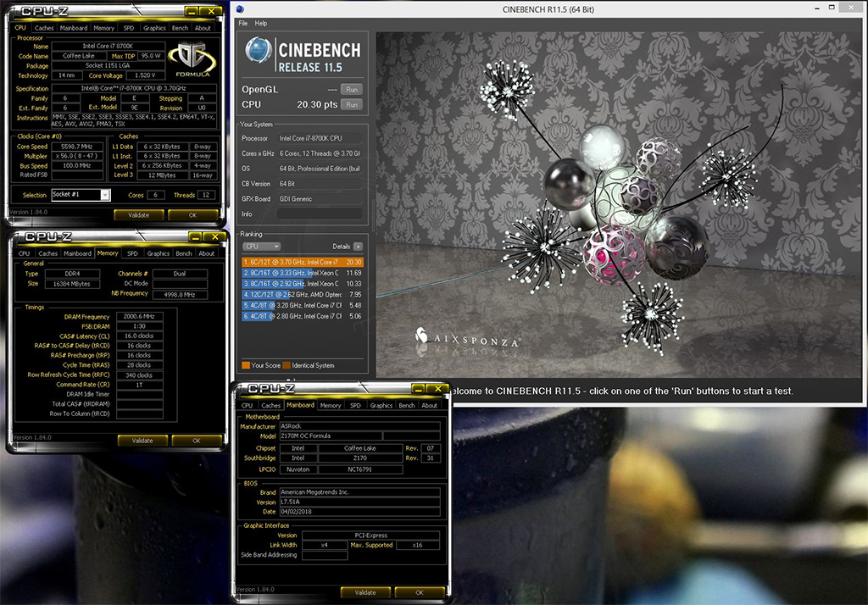Open Memory tab in the ASRock motherboard CPU-Z window
The height and width of the screenshot is (605, 868).
pyautogui.click(x=331, y=406)
